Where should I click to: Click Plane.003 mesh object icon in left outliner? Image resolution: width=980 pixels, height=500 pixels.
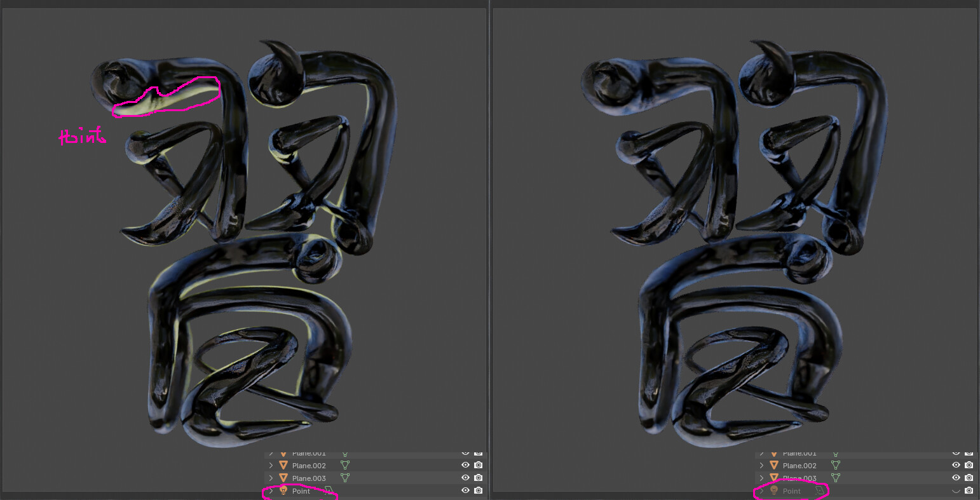[283, 478]
